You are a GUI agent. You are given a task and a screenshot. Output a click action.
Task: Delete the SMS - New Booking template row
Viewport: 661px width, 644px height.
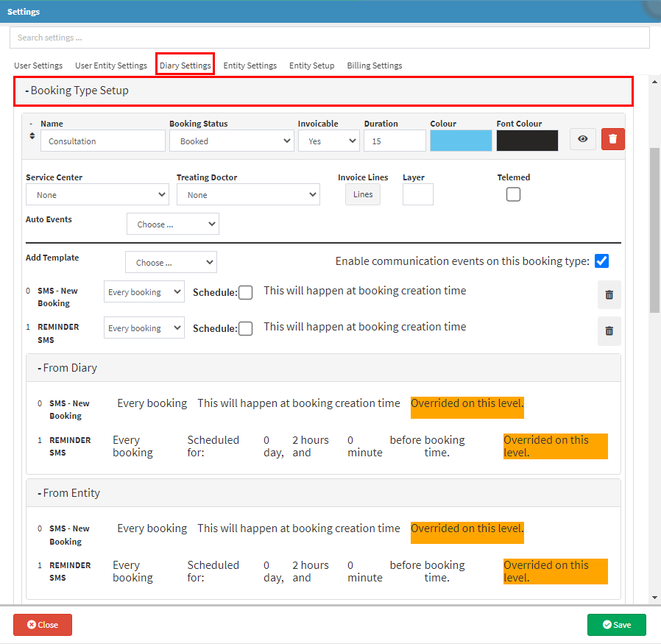click(609, 294)
